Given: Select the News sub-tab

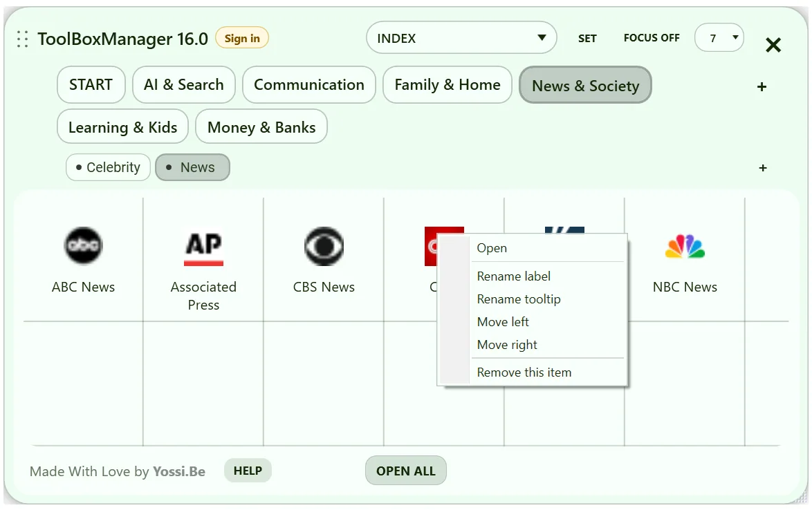Looking at the screenshot, I should point(193,168).
